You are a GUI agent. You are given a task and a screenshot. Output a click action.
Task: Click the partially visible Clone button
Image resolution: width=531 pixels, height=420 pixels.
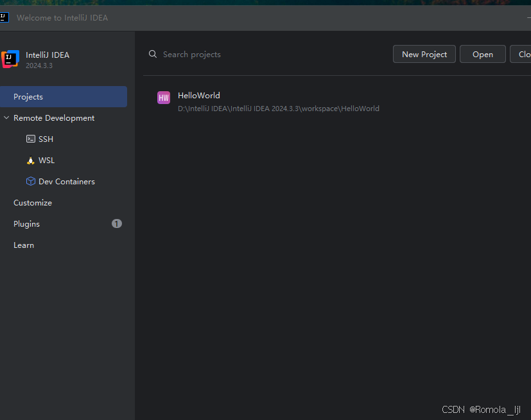tap(521, 54)
